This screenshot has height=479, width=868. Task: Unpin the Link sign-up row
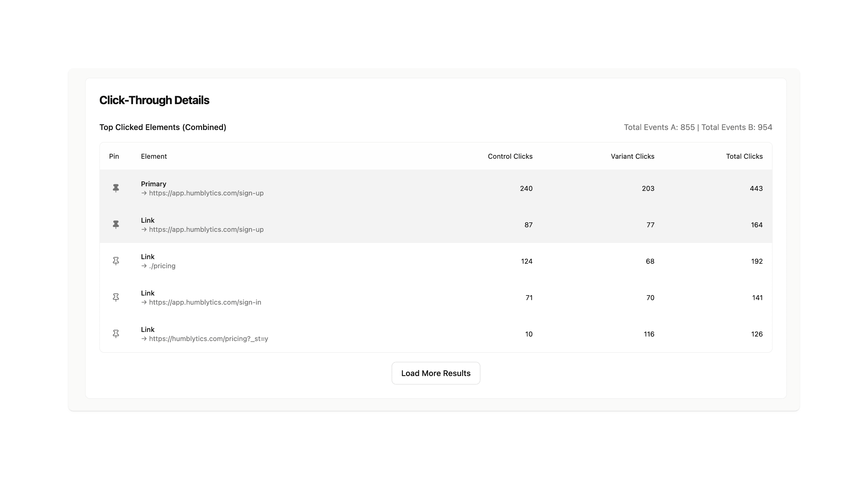coord(116,224)
